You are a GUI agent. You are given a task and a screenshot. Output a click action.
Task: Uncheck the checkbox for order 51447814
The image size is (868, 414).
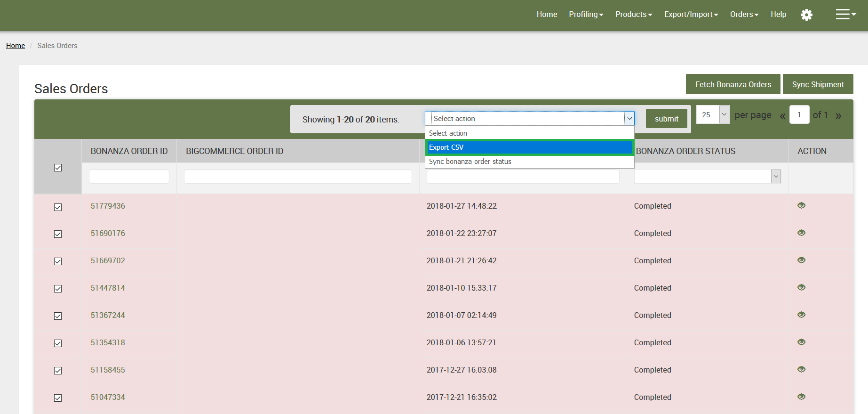coord(58,289)
